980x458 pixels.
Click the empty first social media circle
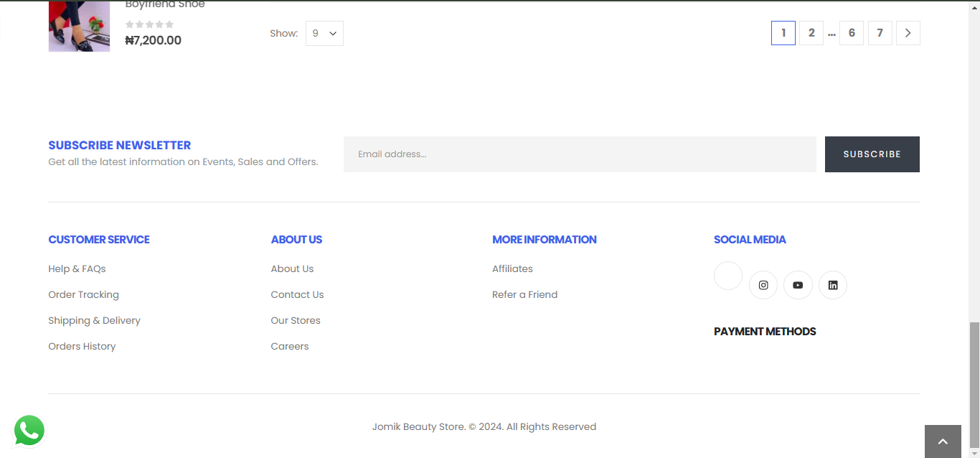(x=727, y=276)
